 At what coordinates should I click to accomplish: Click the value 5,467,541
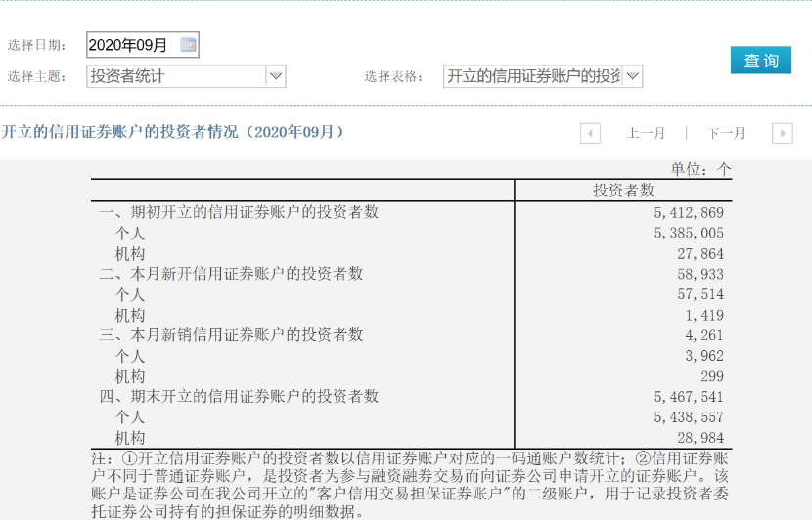689,397
